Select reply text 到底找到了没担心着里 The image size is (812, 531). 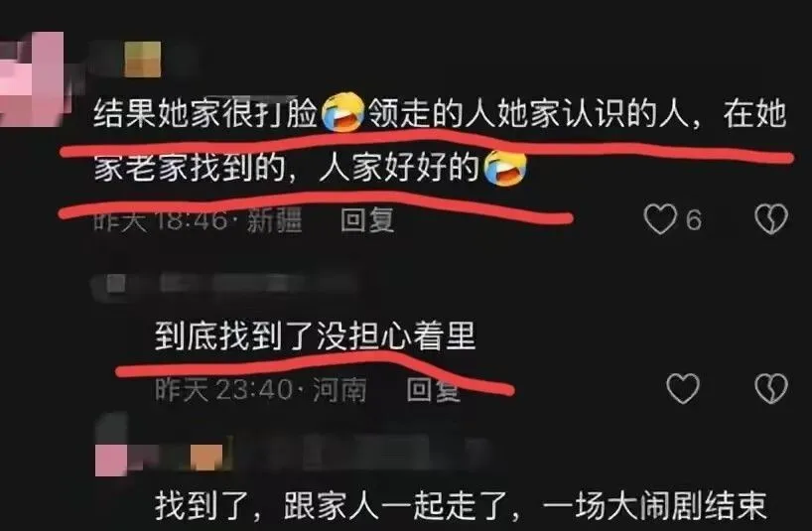pyautogui.click(x=315, y=335)
